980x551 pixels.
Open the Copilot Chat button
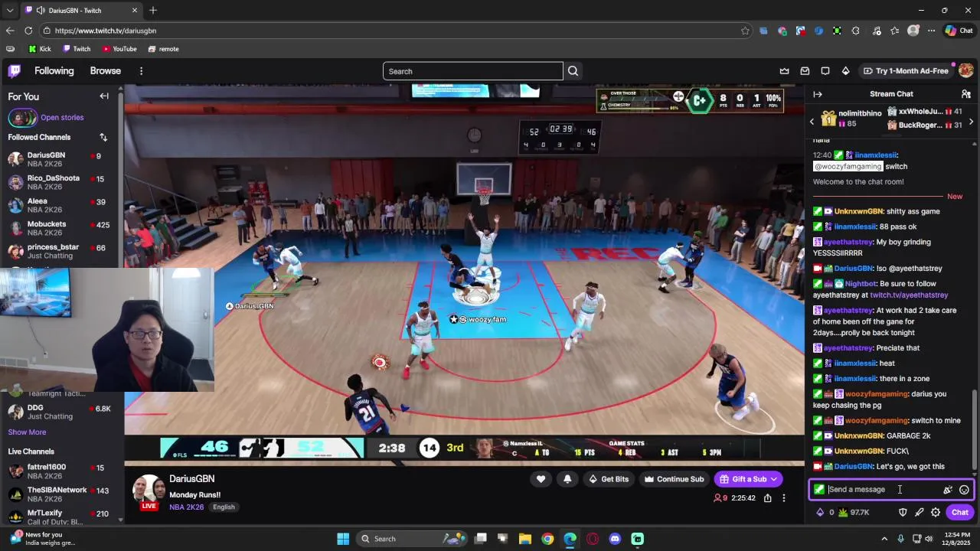[959, 31]
